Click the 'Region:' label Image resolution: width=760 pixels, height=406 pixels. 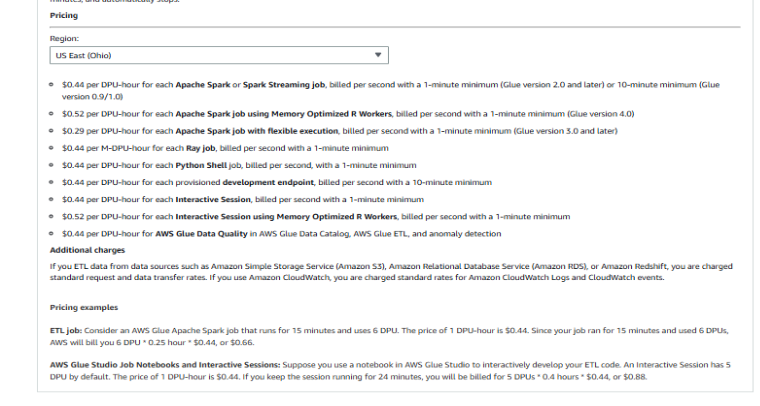click(64, 39)
